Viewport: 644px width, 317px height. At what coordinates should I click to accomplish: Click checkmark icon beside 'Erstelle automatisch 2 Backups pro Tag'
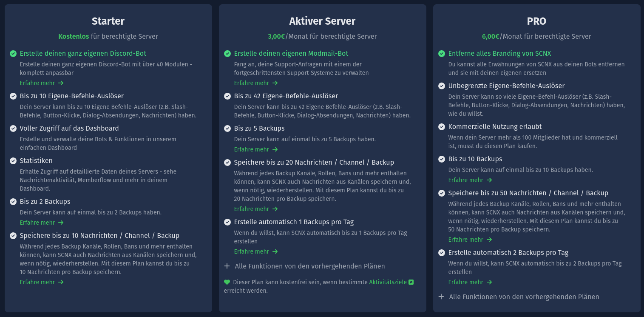point(442,253)
